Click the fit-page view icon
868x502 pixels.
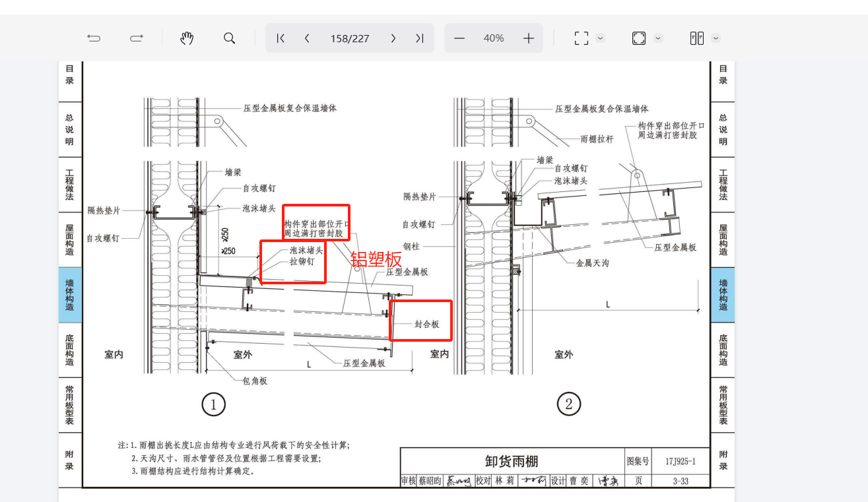pyautogui.click(x=639, y=38)
